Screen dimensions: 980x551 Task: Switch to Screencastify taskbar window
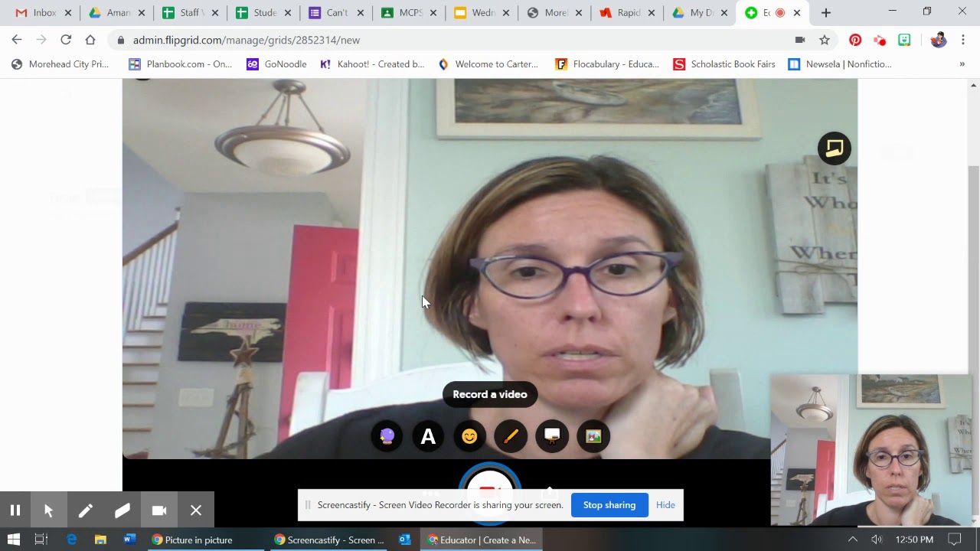pos(329,540)
